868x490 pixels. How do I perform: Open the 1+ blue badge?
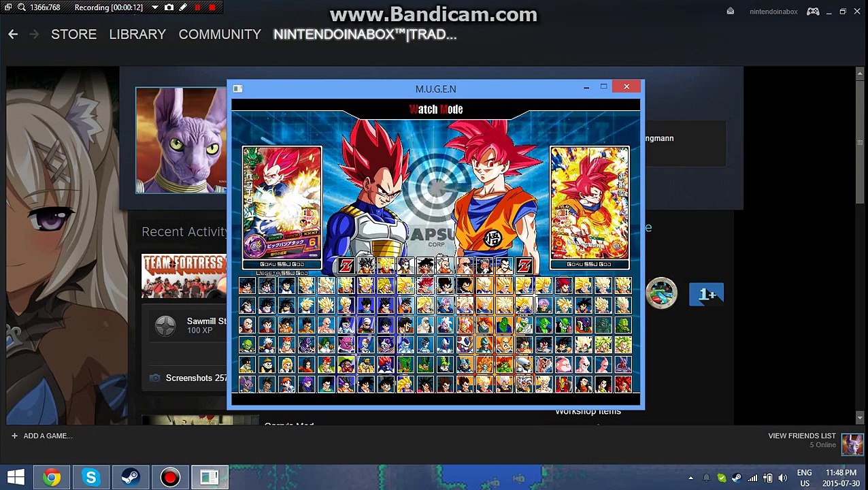706,294
